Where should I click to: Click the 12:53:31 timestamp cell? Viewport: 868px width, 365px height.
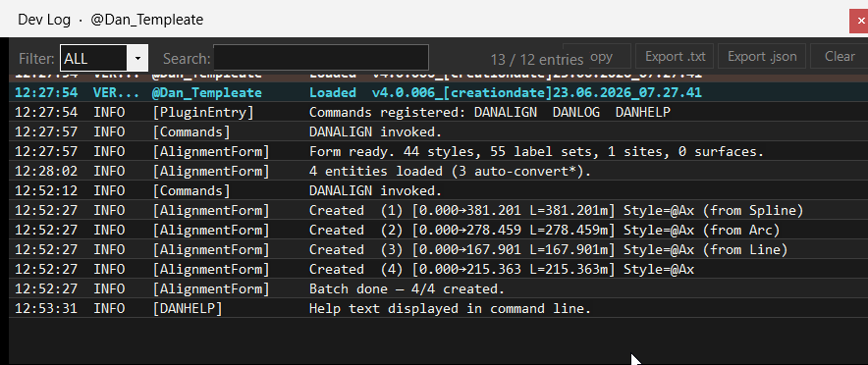pyautogui.click(x=46, y=309)
